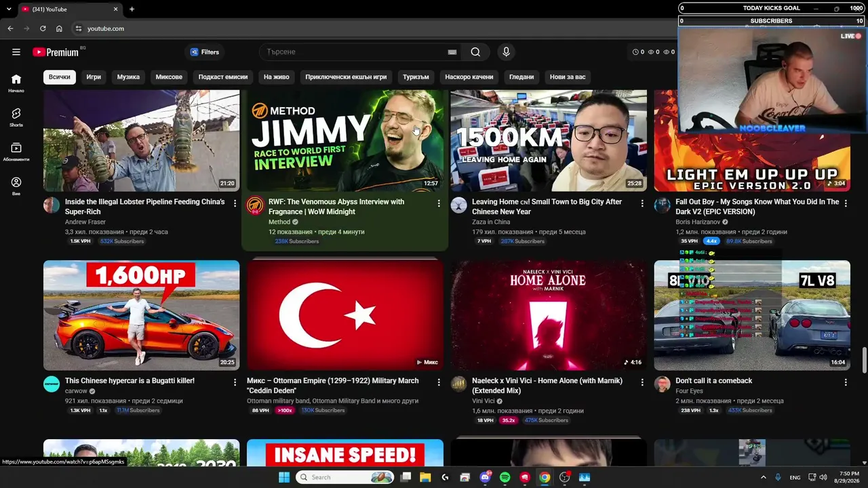868x488 pixels.
Task: Select the Гледани filter chip
Action: coord(521,77)
